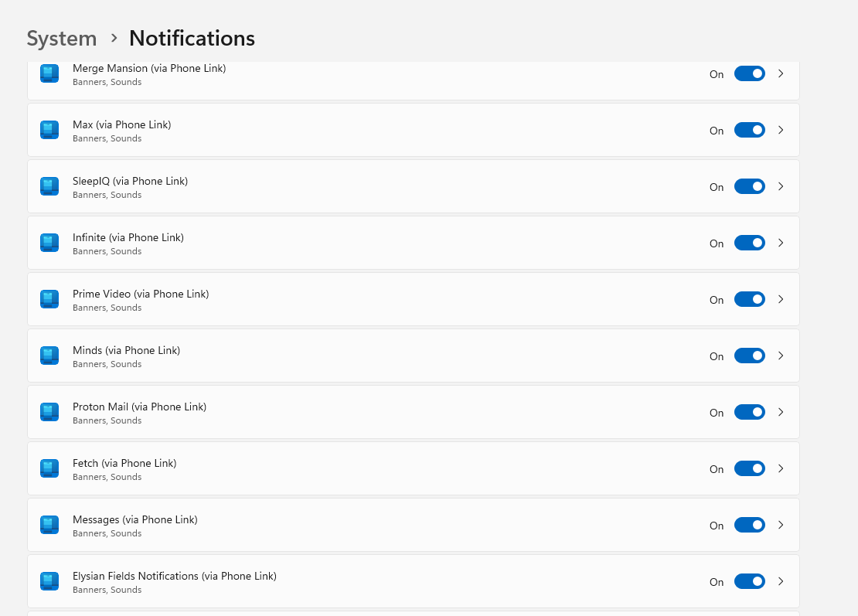Click the Elysian Fields Notifications icon
858x616 pixels.
click(x=49, y=580)
